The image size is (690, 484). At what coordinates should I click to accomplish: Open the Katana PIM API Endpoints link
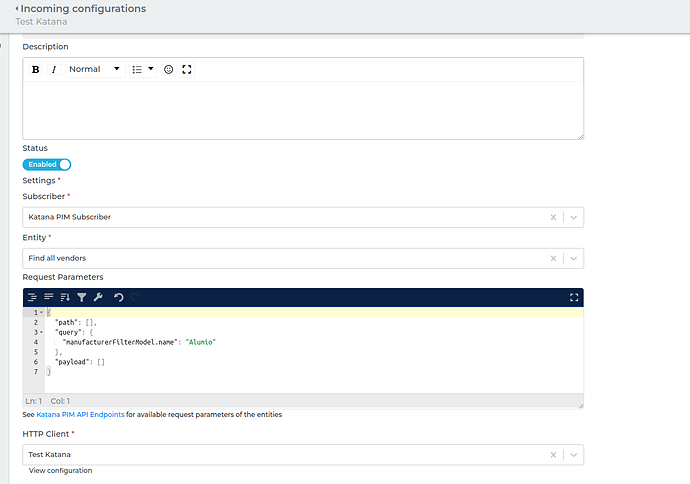pos(80,414)
